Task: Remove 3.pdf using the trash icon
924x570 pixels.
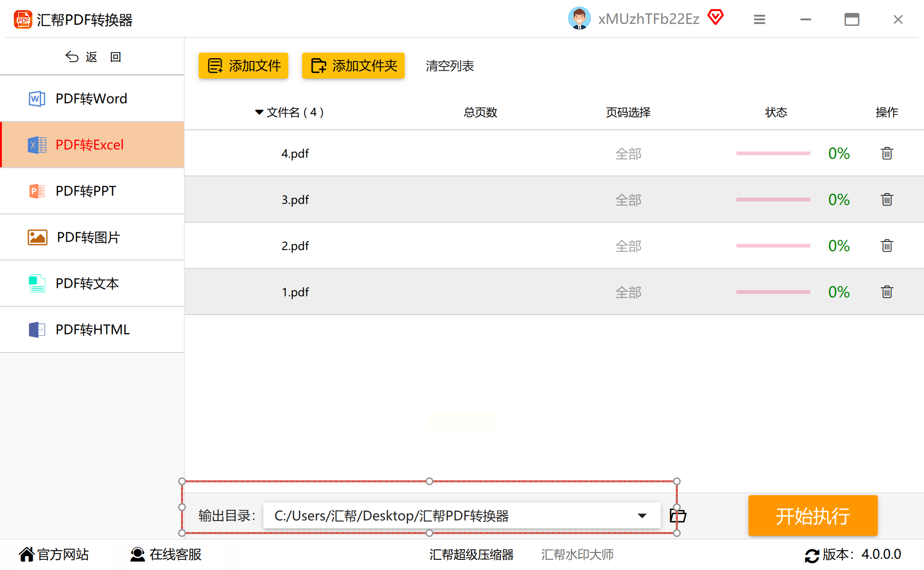Action: (x=887, y=200)
